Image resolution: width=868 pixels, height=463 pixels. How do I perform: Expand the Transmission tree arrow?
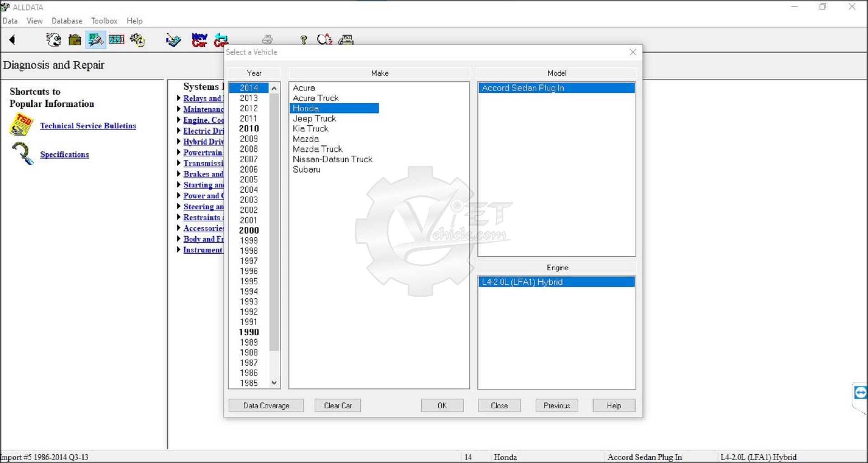(x=179, y=163)
